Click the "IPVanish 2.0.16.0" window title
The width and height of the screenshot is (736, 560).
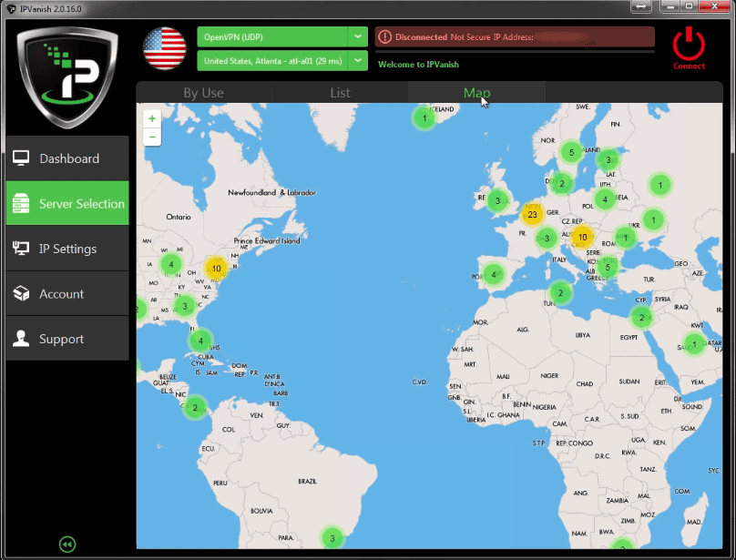(51, 9)
